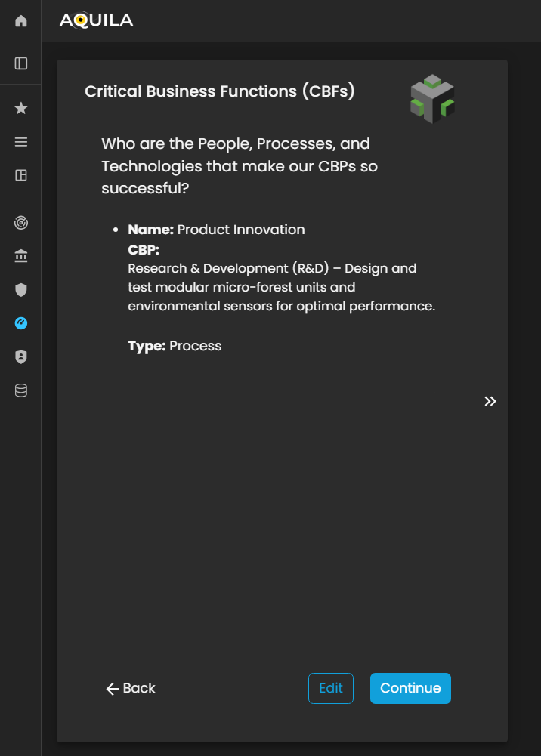Viewport: 541px width, 756px height.
Task: Click the Critical Business Functions heading
Action: coord(220,91)
